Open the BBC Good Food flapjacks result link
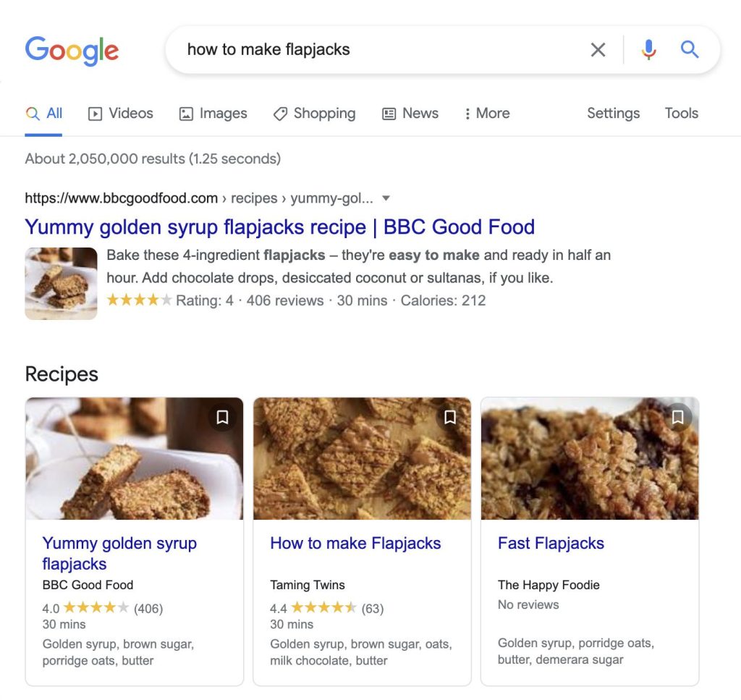Viewport: 741px width, 700px height. pyautogui.click(x=280, y=227)
